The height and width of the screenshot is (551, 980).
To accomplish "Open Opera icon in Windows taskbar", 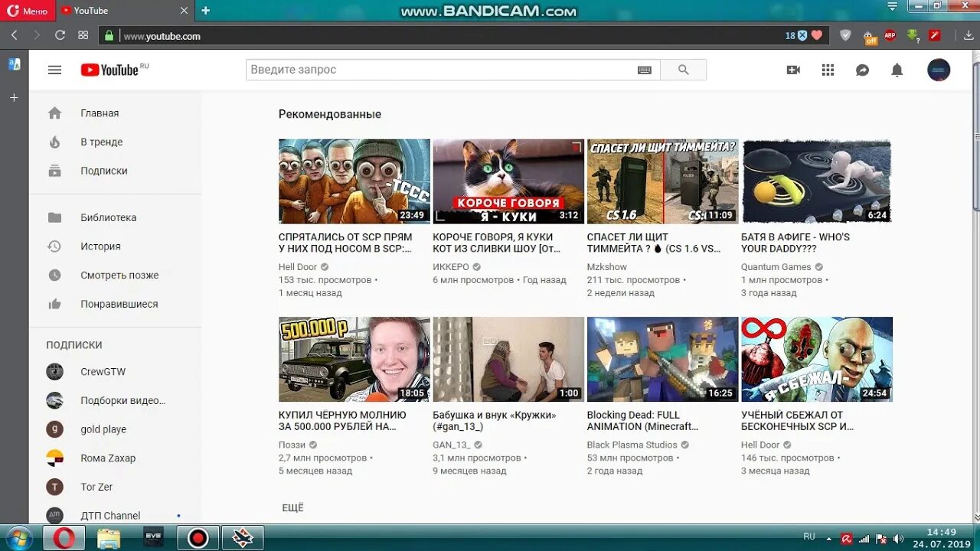I will (64, 538).
